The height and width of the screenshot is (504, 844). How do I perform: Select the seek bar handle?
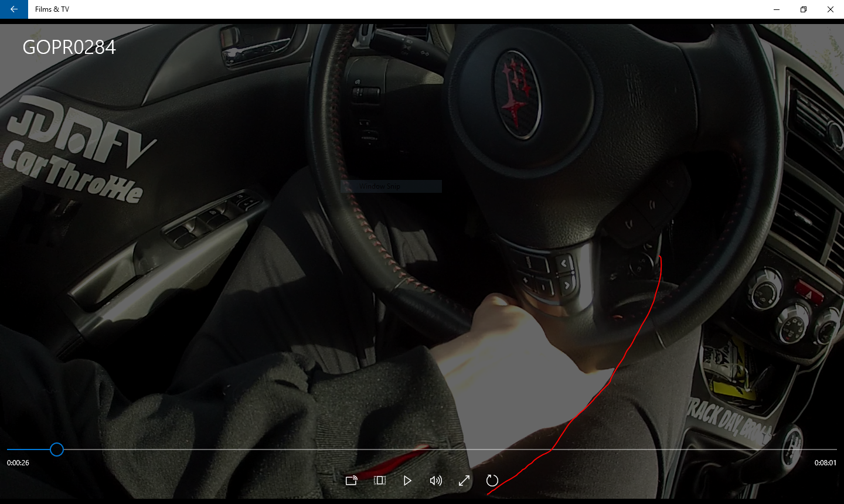tap(57, 449)
